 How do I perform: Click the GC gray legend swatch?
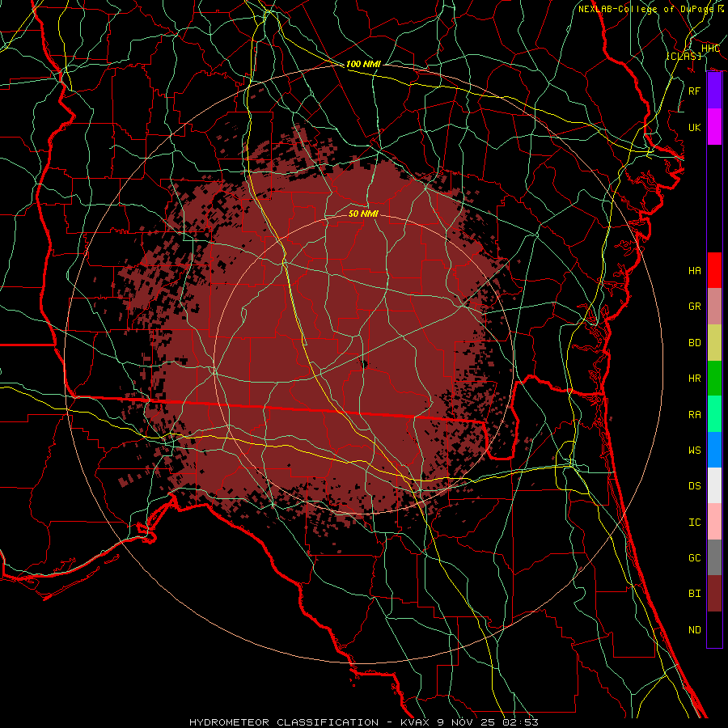coord(714,557)
